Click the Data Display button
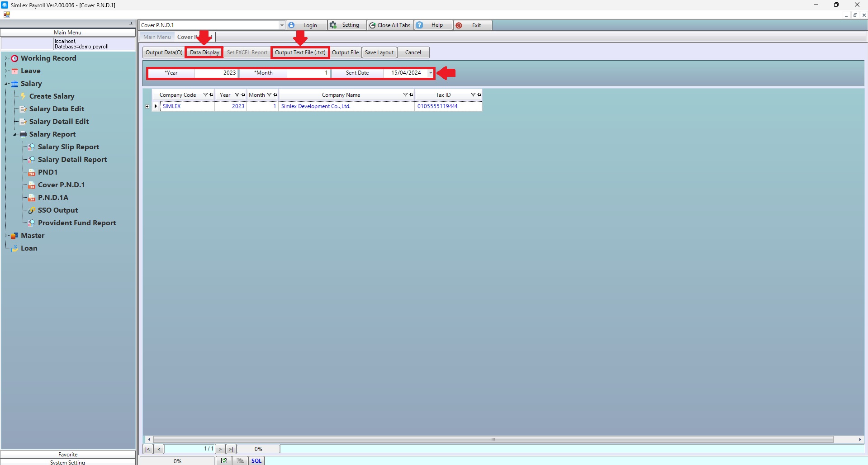This screenshot has height=465, width=868. coord(204,52)
